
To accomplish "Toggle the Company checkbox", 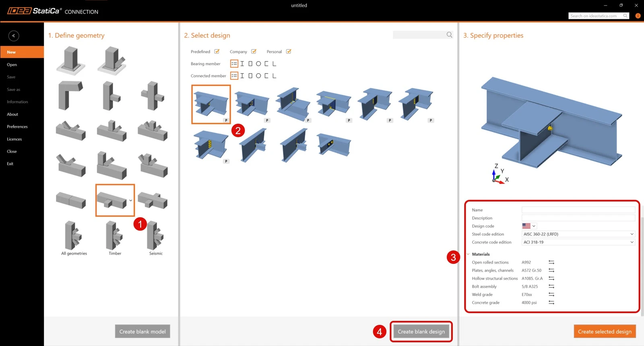I will 254,51.
